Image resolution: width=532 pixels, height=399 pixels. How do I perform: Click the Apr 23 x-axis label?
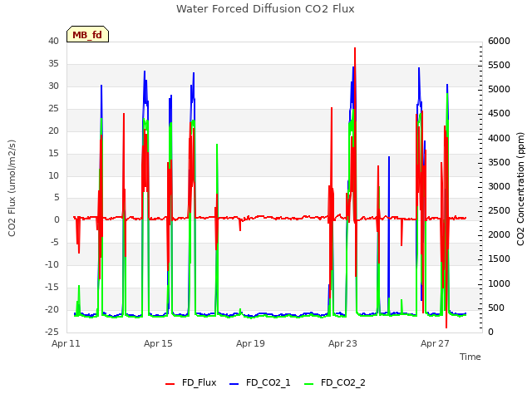coord(342,343)
